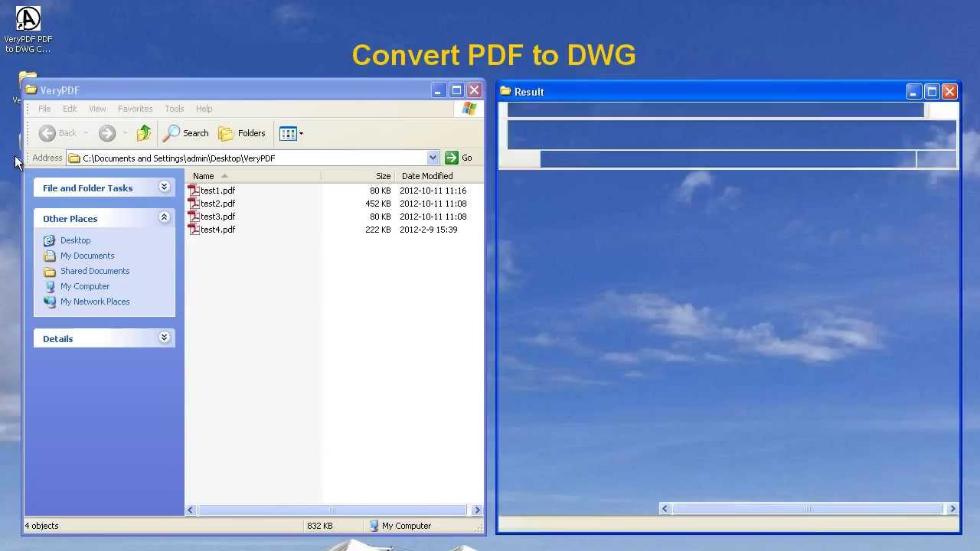
Task: Expand the Address bar dropdown
Action: tap(433, 158)
